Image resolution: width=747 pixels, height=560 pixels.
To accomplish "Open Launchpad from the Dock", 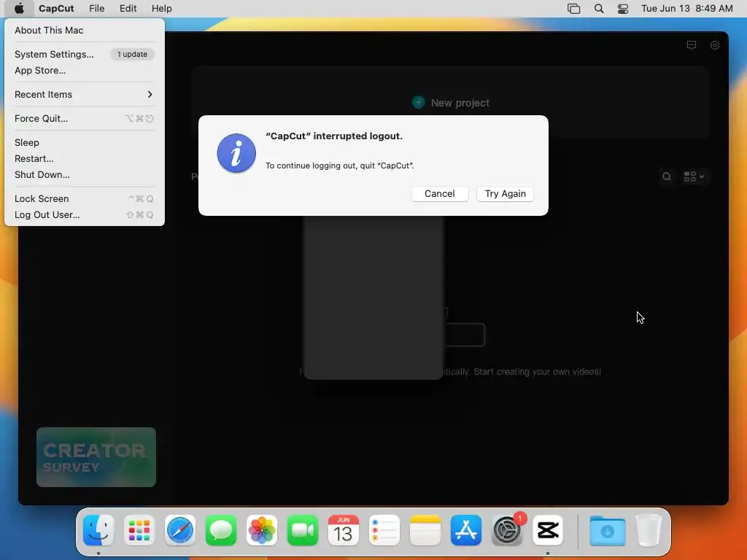I will tap(139, 531).
